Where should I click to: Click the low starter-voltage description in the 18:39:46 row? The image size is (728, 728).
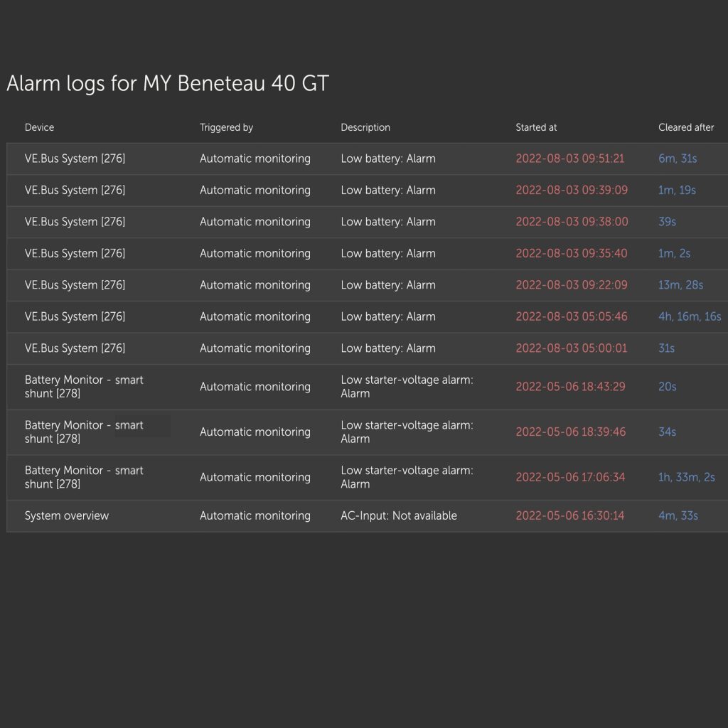pos(407,432)
